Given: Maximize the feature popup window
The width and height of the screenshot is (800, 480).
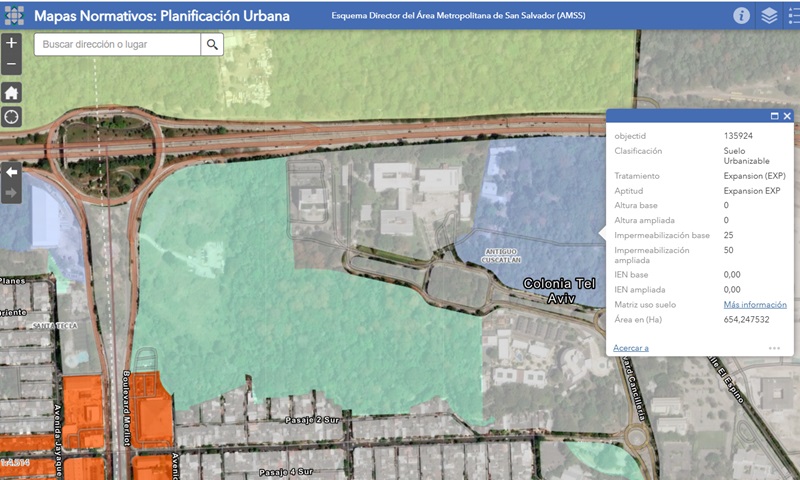Looking at the screenshot, I should coord(773,116).
